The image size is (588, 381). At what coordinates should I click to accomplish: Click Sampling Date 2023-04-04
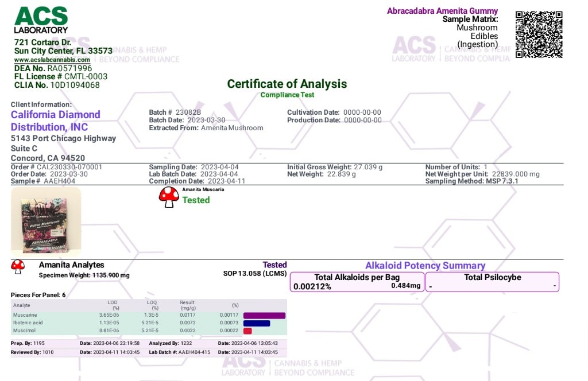click(x=194, y=167)
